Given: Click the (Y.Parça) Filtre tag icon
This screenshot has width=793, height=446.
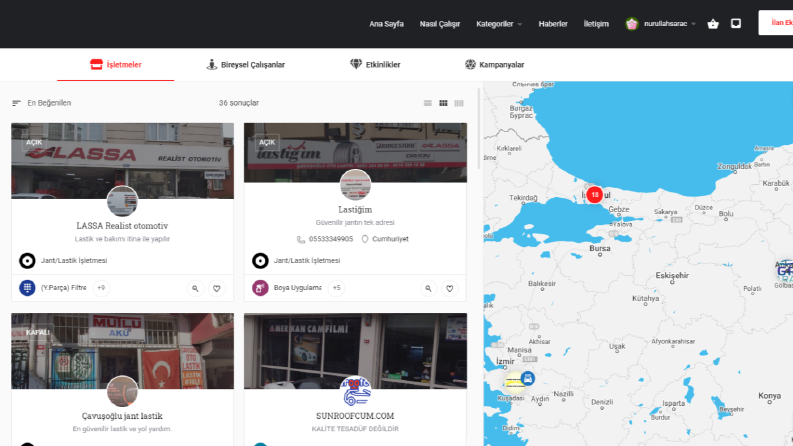Looking at the screenshot, I should click(x=27, y=288).
